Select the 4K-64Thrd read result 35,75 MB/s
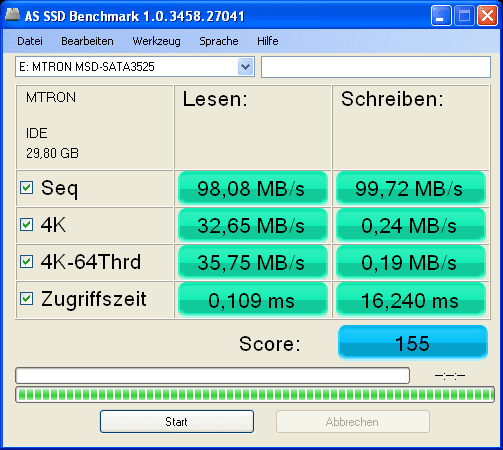503x450 pixels. tap(253, 262)
